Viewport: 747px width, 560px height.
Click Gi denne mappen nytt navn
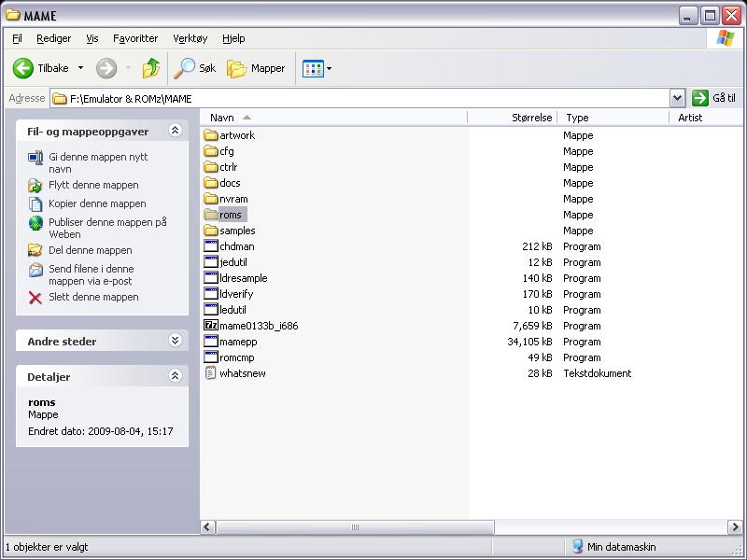click(98, 162)
